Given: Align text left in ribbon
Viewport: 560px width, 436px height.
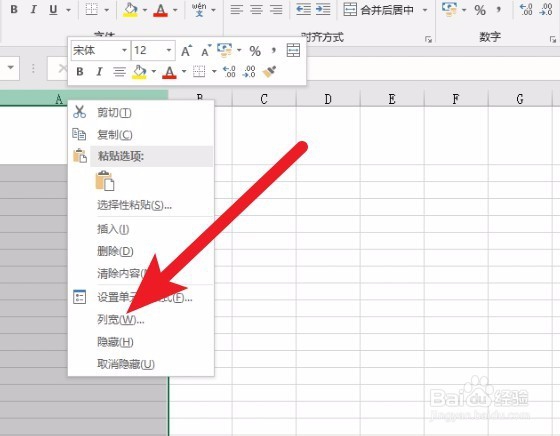Looking at the screenshot, I should click(236, 9).
